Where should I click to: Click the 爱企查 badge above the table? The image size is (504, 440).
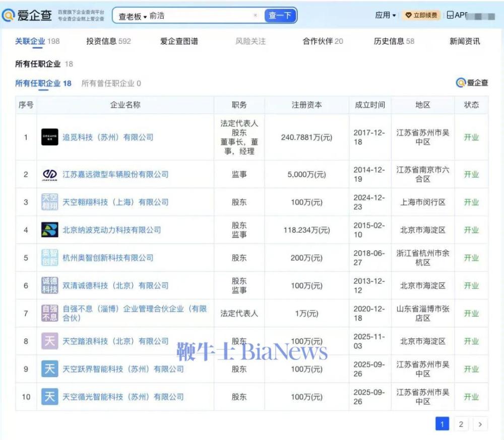pos(472,83)
